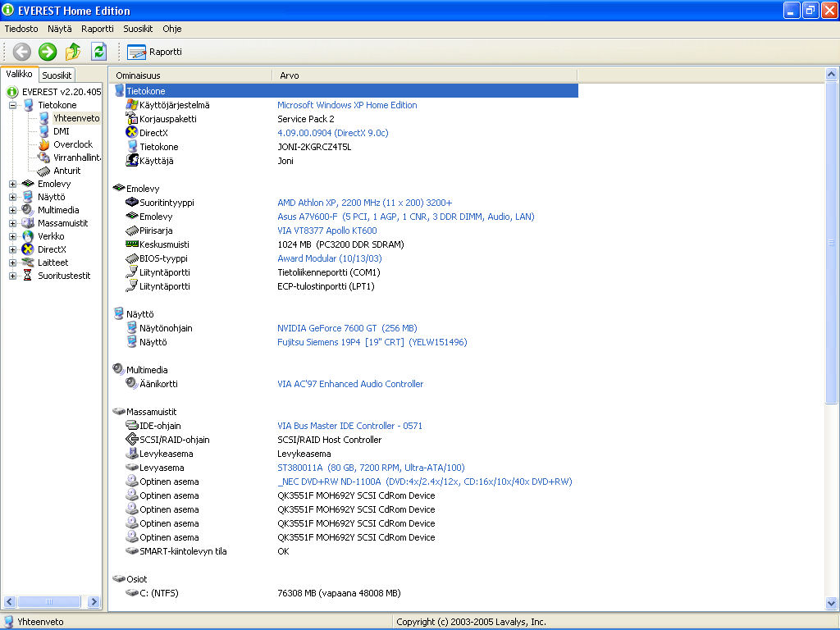Click the vertical scrollbar up arrow
Image resolution: width=840 pixels, height=630 pixels.
[832, 74]
